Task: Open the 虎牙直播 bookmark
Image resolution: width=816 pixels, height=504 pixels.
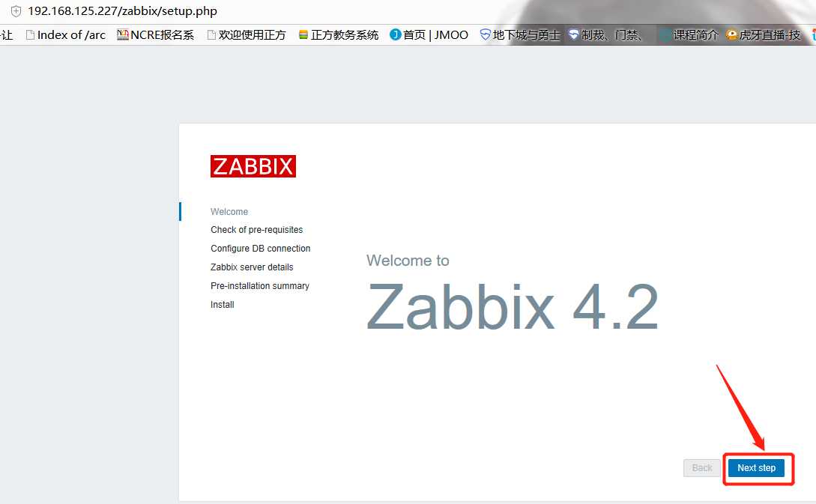Action: (x=764, y=35)
